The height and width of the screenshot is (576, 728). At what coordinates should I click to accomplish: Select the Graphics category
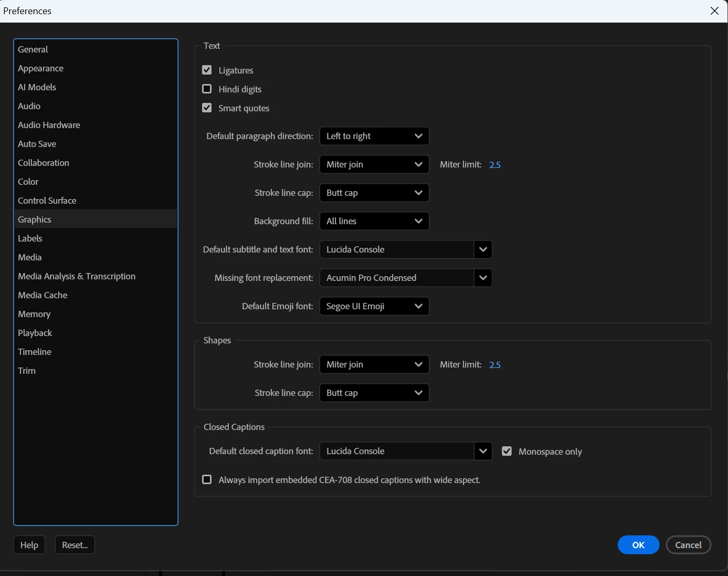click(x=96, y=219)
